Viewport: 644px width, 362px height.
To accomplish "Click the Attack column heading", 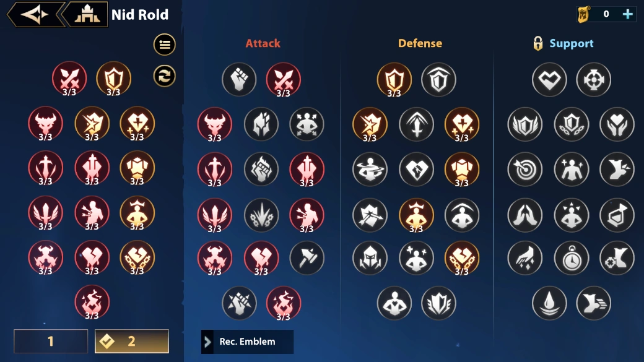I will coord(263,43).
